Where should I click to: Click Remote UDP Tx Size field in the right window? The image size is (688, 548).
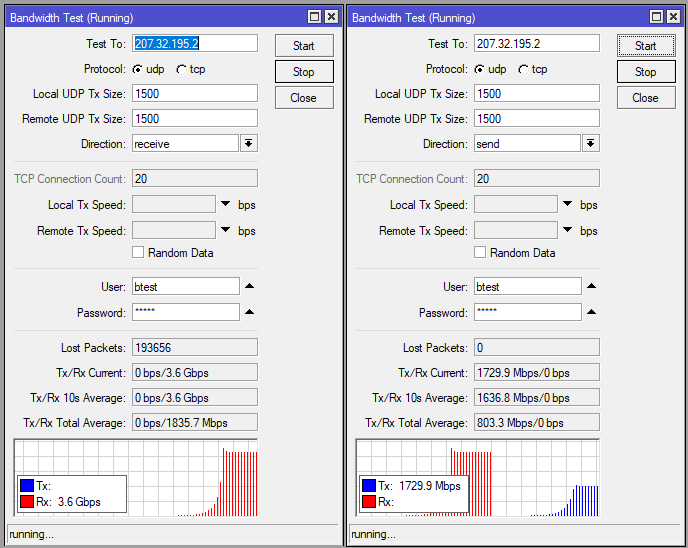click(x=537, y=118)
